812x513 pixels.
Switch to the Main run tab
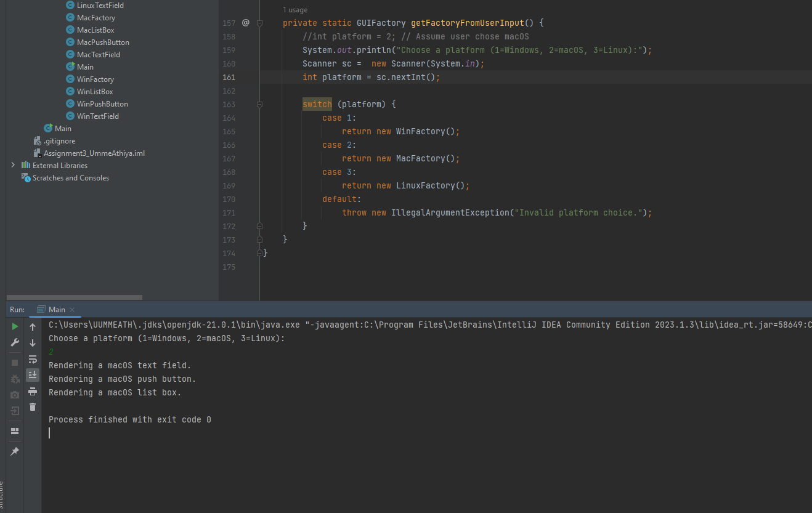55,309
